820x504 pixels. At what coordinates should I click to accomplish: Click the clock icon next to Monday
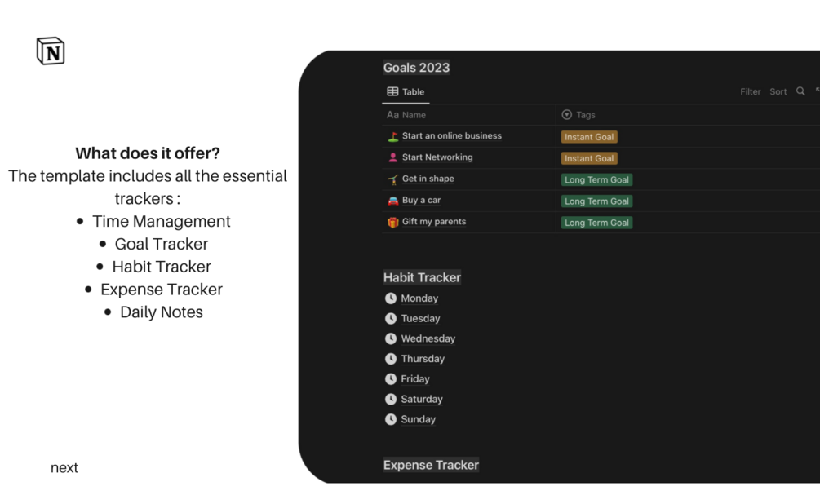391,298
